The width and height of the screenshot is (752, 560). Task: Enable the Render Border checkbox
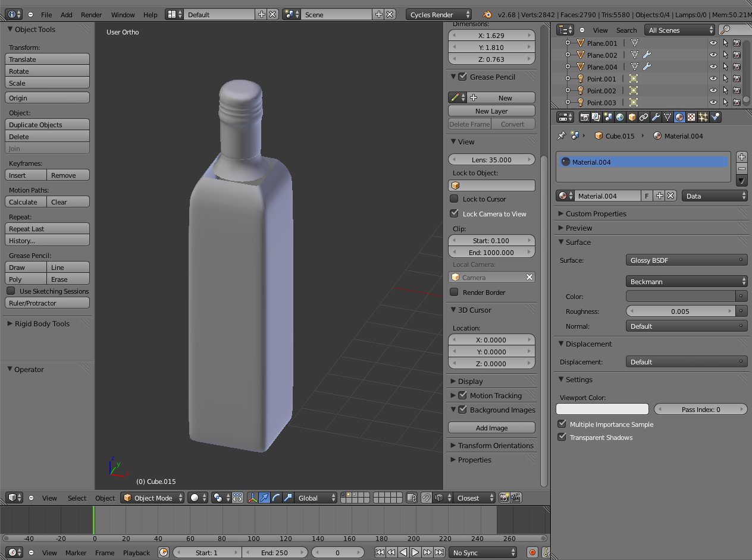coord(454,292)
